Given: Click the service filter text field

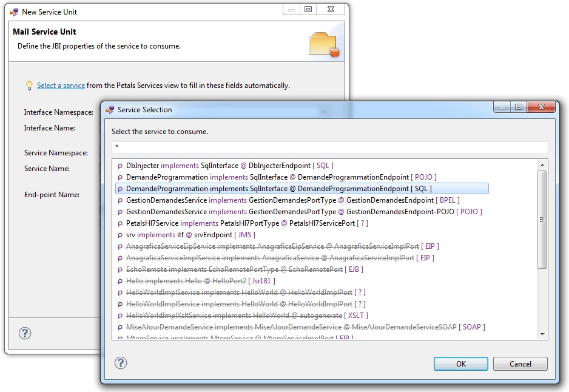Looking at the screenshot, I should click(x=329, y=147).
